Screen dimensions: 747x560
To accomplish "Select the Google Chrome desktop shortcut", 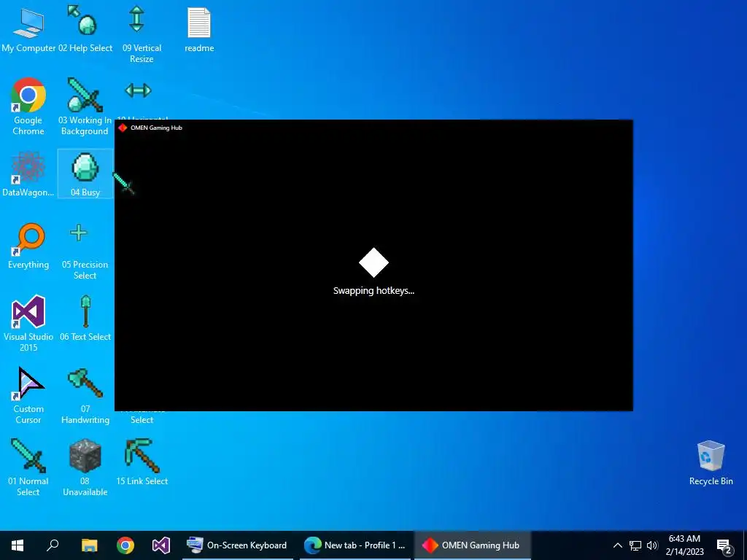I will (x=28, y=106).
